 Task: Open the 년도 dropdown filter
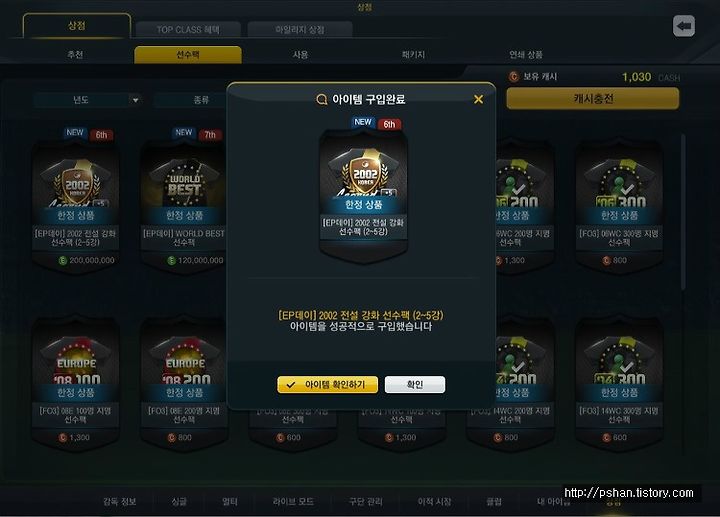point(87,100)
